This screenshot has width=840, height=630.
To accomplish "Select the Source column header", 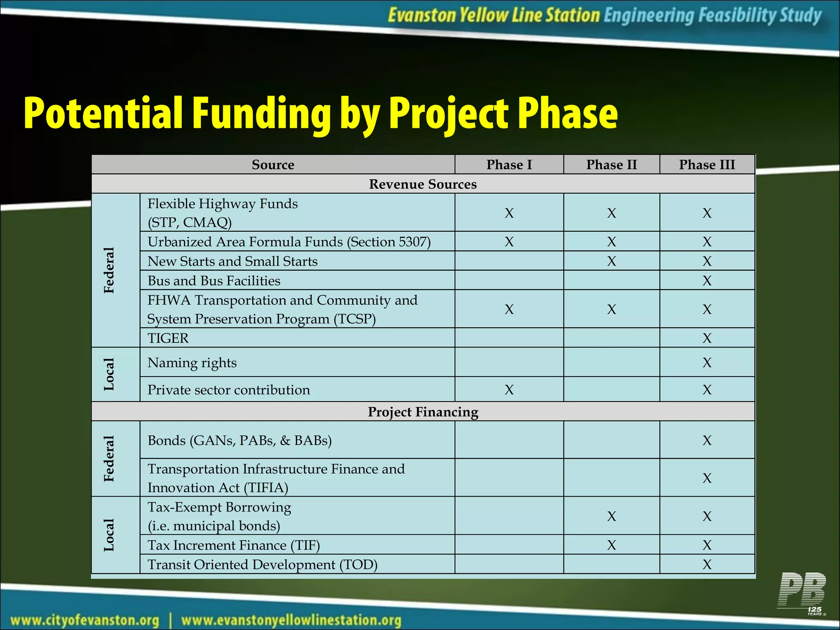I will coord(273,164).
